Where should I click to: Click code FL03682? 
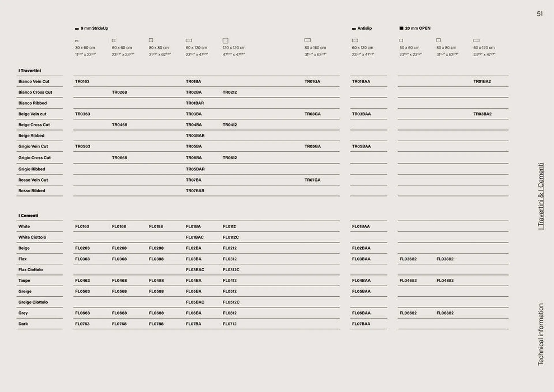click(408, 259)
